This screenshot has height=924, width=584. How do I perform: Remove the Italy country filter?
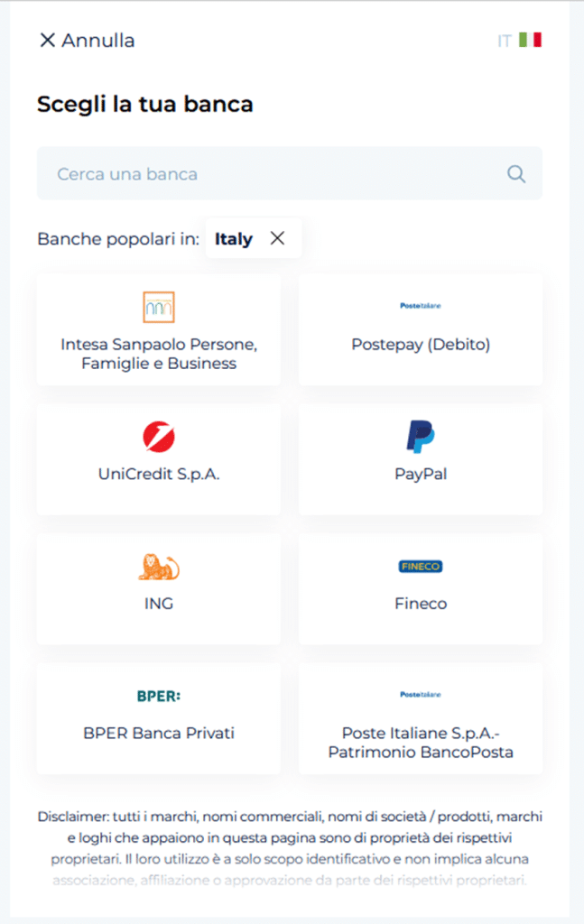(x=278, y=238)
